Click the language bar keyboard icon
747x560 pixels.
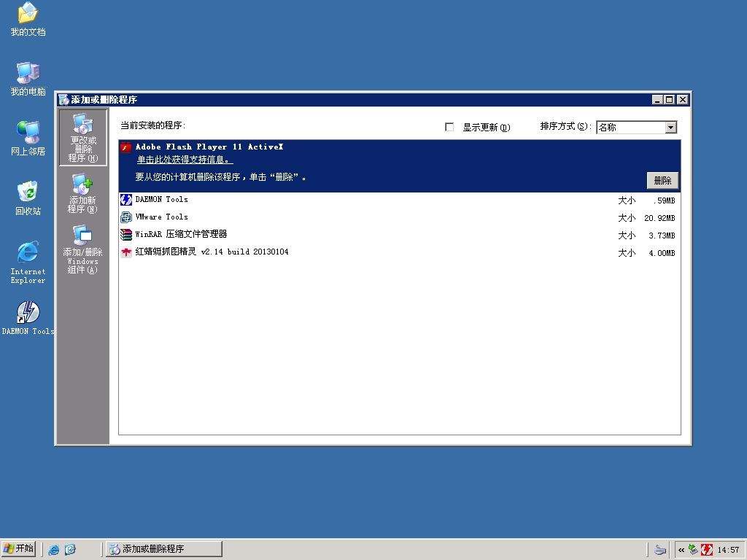[659, 550]
